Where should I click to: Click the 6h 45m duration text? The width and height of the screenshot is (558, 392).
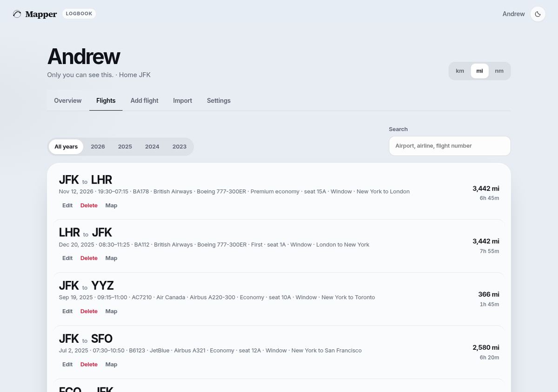(x=489, y=198)
